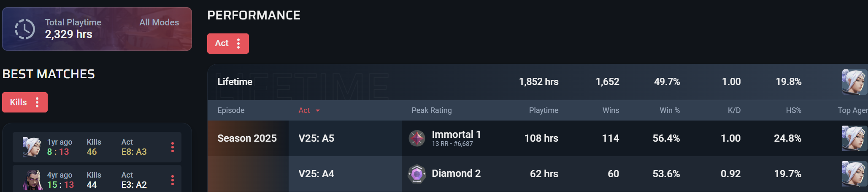Click the Total Playtime clock icon
The height and width of the screenshot is (192, 868).
click(x=25, y=29)
